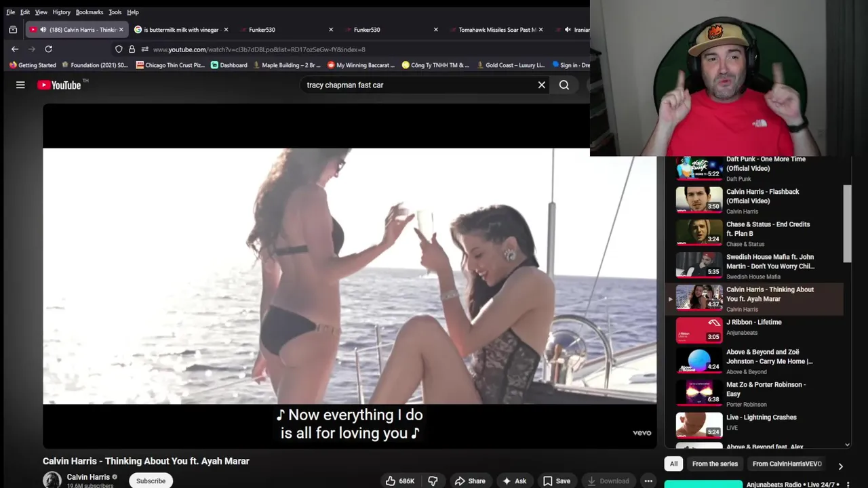This screenshot has height=488, width=868.
Task: Play Swedish House Mafia Don't You Worry item
Action: 754,266
